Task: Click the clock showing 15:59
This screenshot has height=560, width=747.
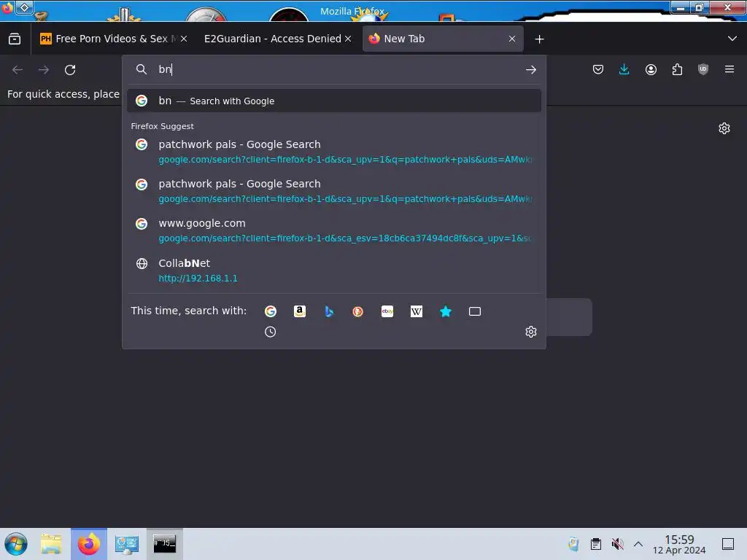Action: point(679,544)
